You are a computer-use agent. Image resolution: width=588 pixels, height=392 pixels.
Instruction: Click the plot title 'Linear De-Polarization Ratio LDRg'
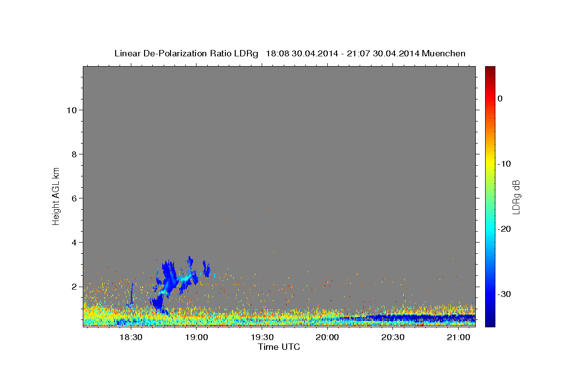click(x=186, y=53)
